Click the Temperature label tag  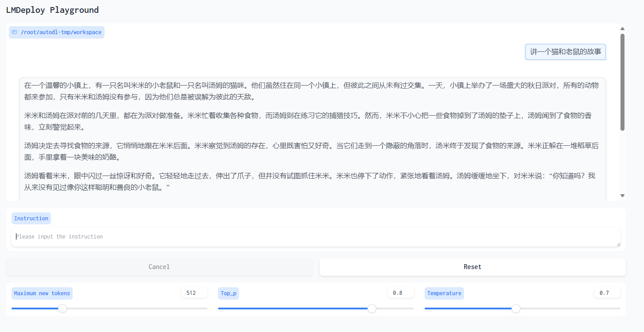[x=444, y=293]
